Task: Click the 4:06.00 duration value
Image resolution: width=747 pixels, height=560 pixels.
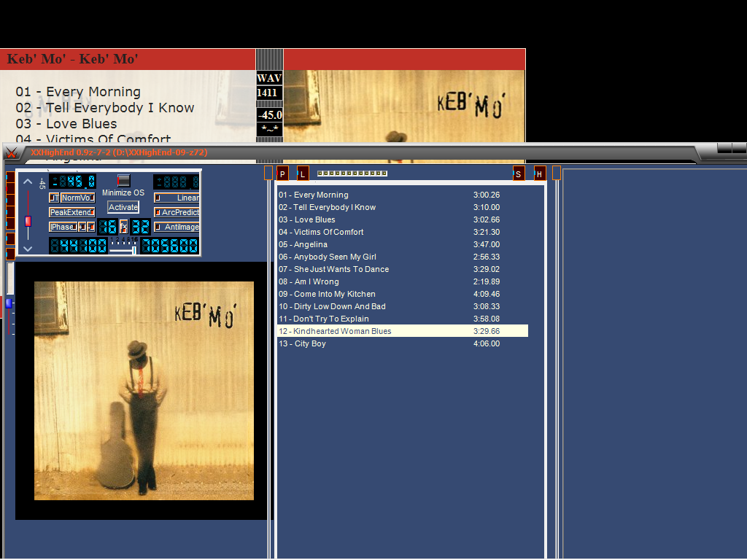Action: [487, 343]
